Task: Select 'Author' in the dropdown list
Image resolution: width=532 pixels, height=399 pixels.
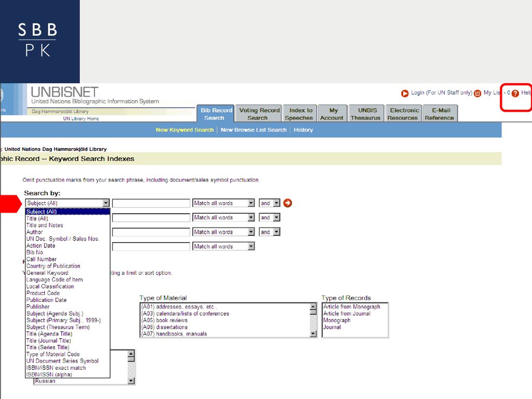Action: click(x=68, y=232)
